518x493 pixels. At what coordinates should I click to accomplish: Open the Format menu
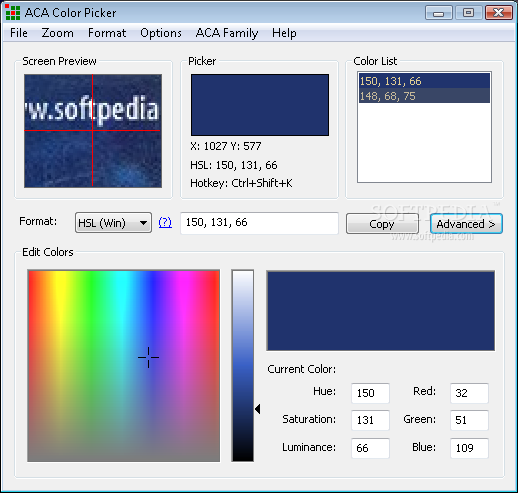point(107,33)
